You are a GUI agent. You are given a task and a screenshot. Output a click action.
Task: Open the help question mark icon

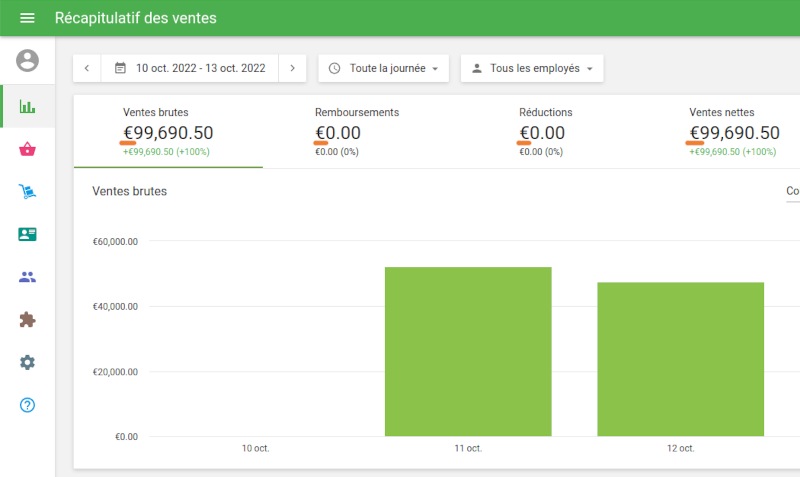[27, 405]
